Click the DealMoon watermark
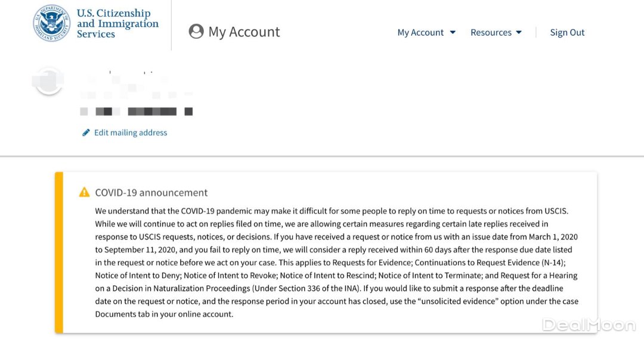This screenshot has height=339, width=644. [589, 325]
